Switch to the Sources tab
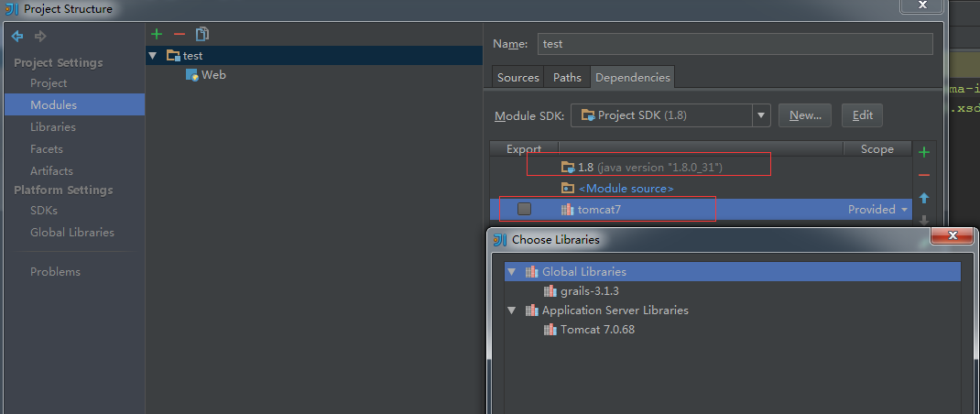The height and width of the screenshot is (414, 980). tap(518, 78)
